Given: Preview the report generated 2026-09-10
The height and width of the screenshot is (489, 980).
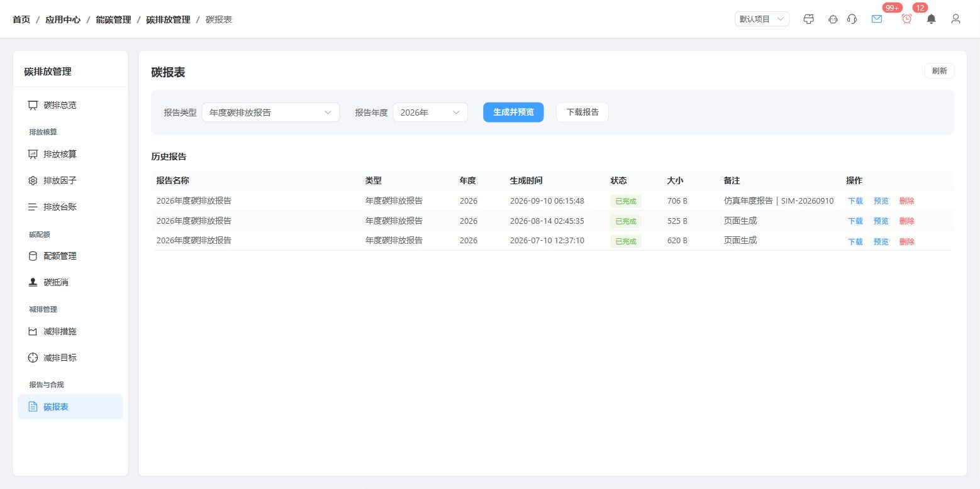Looking at the screenshot, I should (881, 201).
